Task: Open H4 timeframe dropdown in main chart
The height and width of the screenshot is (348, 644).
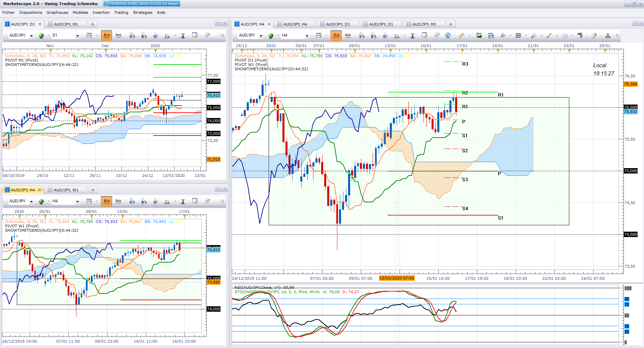Action: point(307,36)
